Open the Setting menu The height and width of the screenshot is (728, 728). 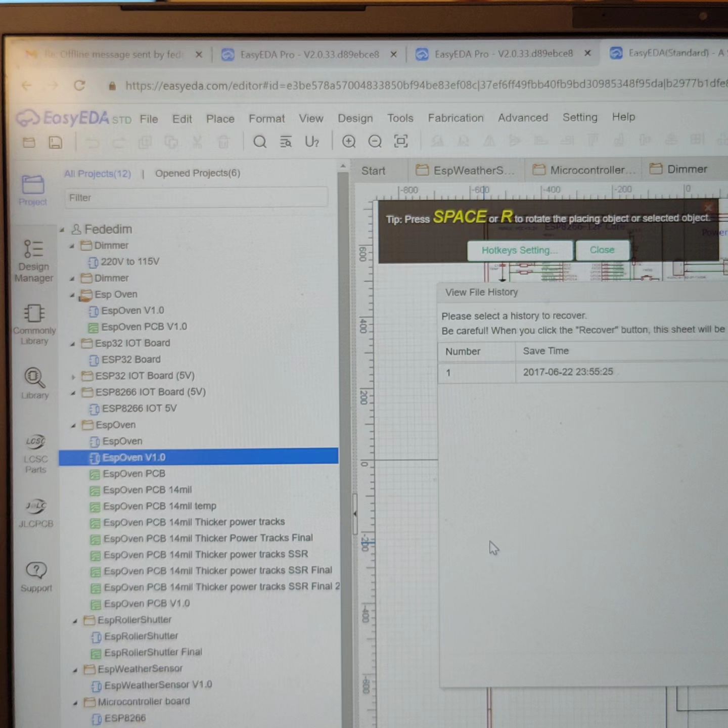580,117
